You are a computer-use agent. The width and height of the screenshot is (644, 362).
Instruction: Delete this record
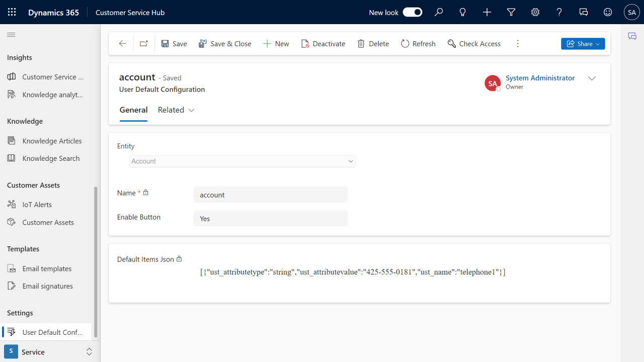coord(373,44)
